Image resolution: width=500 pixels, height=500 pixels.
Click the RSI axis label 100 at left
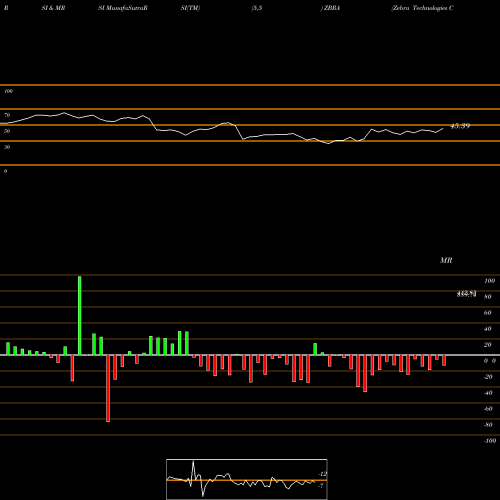coord(8,91)
